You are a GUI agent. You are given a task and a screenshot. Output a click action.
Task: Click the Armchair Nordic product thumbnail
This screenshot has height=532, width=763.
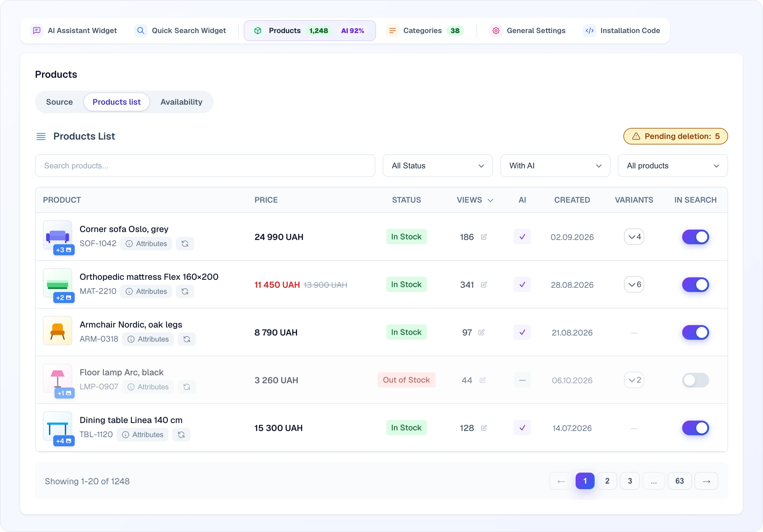click(x=58, y=331)
